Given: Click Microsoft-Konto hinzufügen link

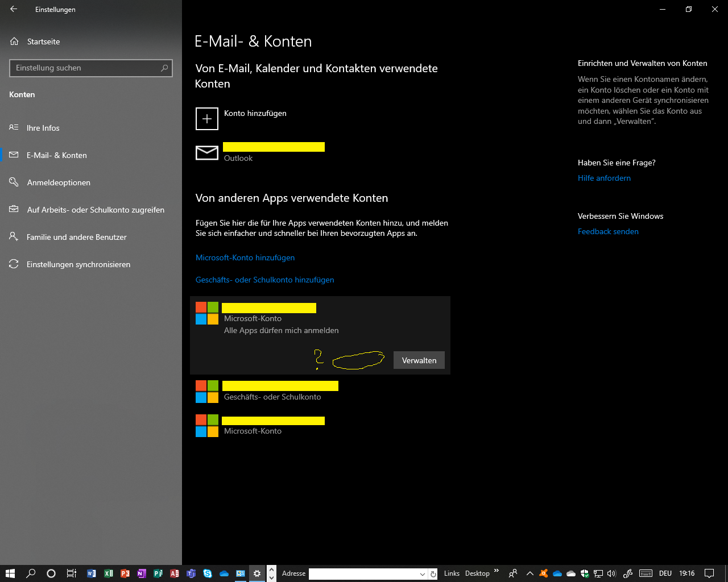Looking at the screenshot, I should click(245, 257).
